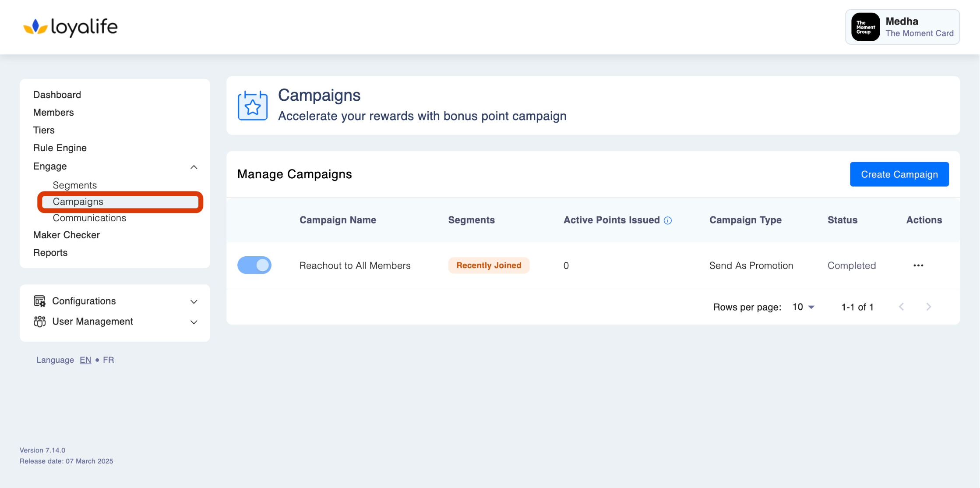980x488 pixels.
Task: Click the Create Campaign button
Action: pos(899,174)
